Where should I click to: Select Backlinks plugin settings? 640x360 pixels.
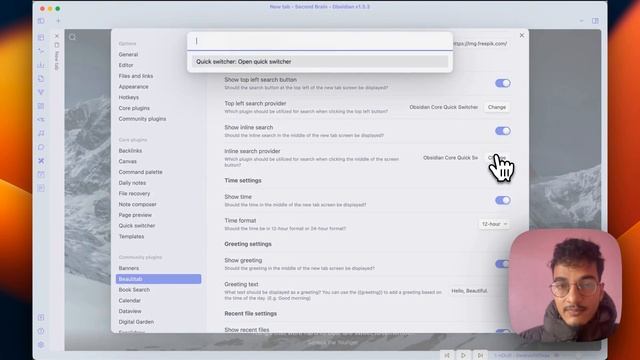[130, 151]
